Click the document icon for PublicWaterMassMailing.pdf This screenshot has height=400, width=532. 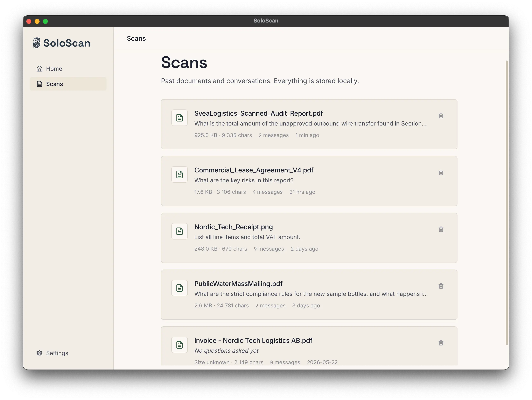tap(179, 288)
